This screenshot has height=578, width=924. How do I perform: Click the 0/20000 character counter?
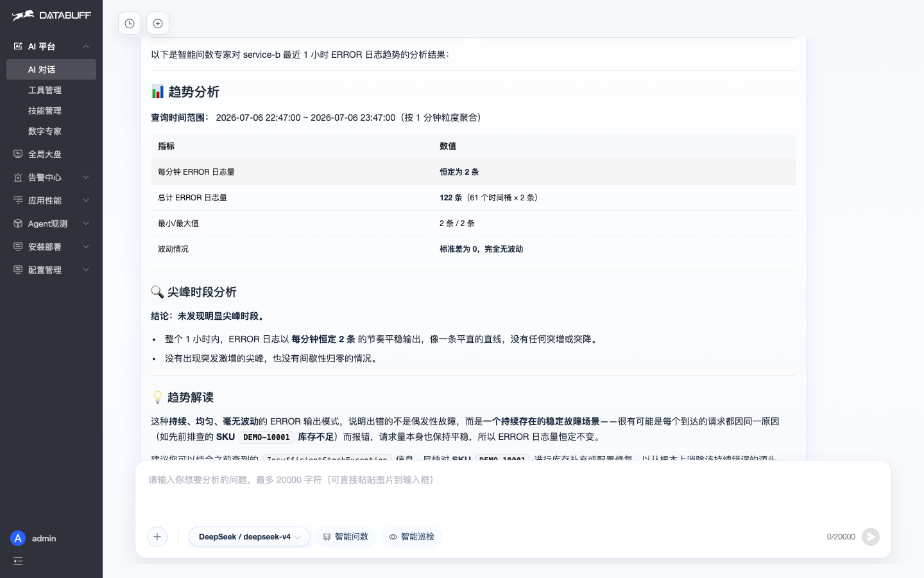click(841, 537)
